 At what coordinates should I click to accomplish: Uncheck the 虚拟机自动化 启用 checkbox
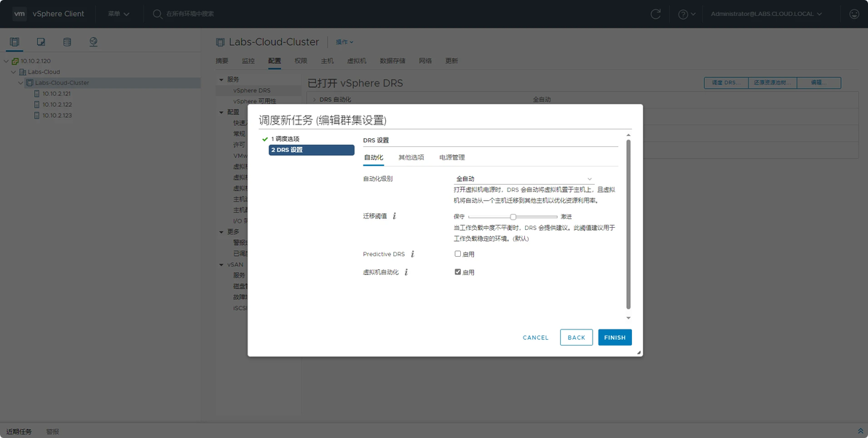458,271
